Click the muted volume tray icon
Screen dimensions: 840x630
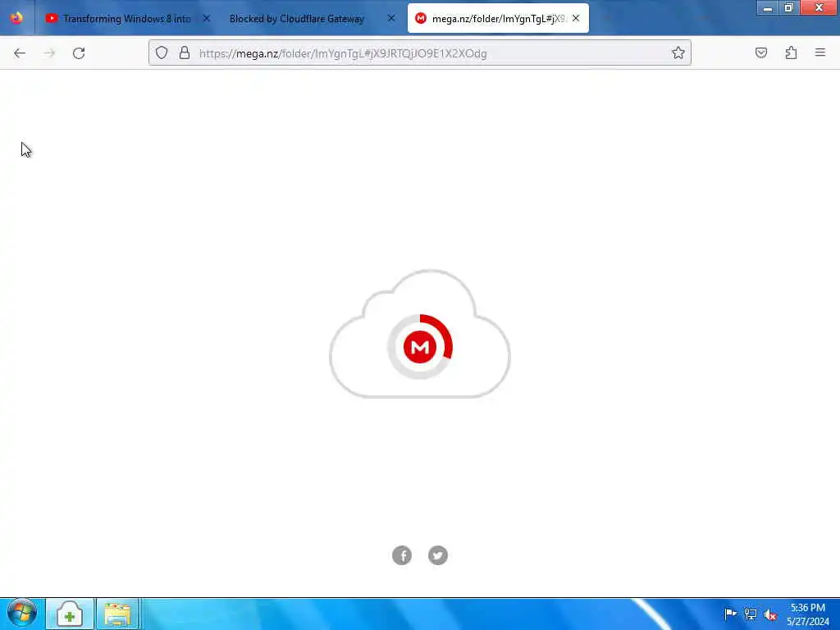(770, 614)
